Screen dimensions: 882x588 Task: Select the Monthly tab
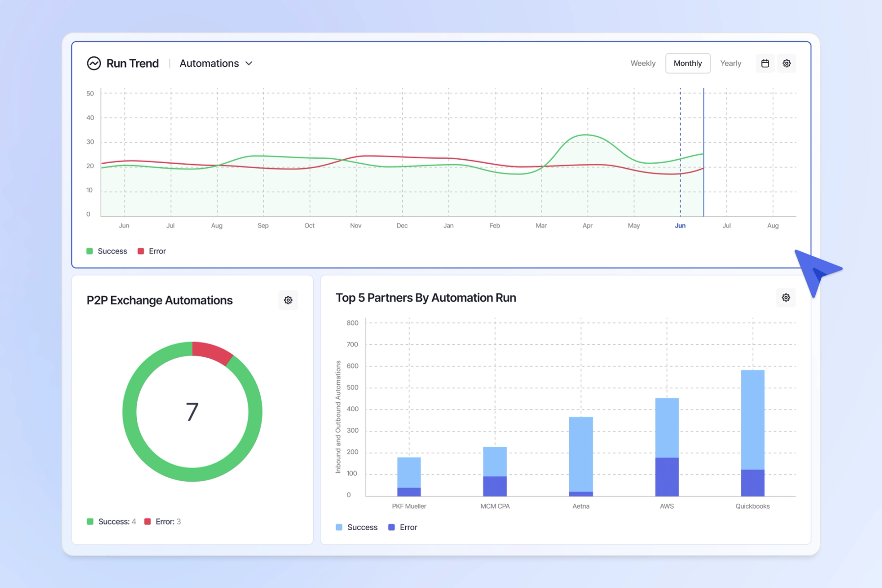[688, 63]
